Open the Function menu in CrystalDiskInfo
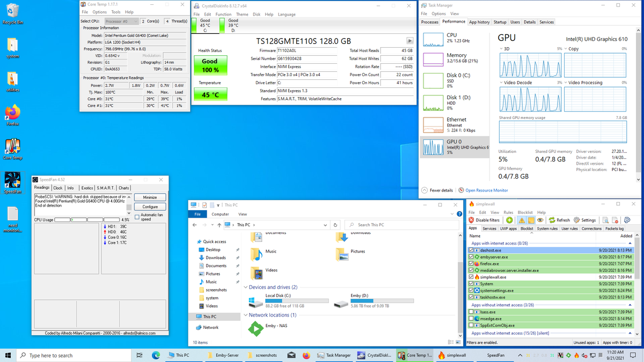Screen dimensions: 644x362 coord(223,14)
